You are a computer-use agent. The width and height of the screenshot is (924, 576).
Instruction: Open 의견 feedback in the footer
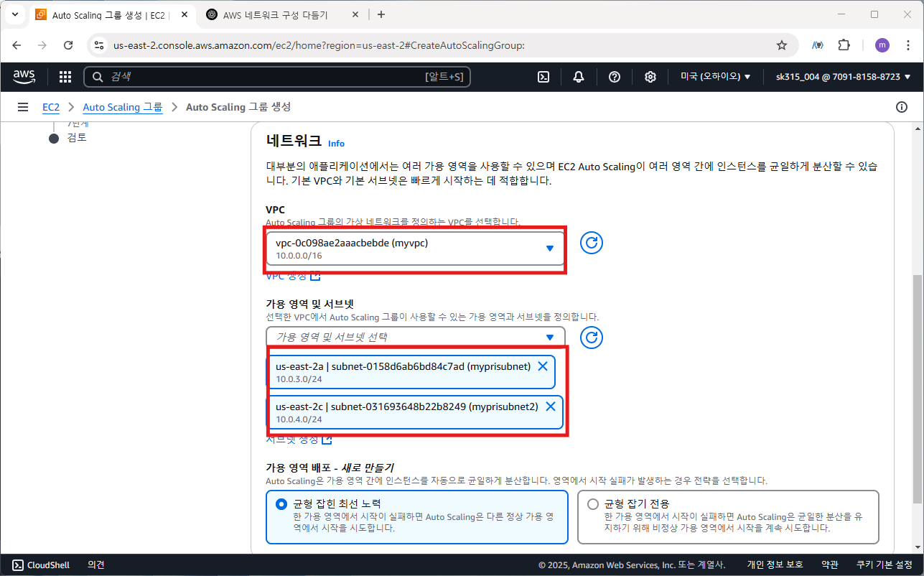(96, 565)
